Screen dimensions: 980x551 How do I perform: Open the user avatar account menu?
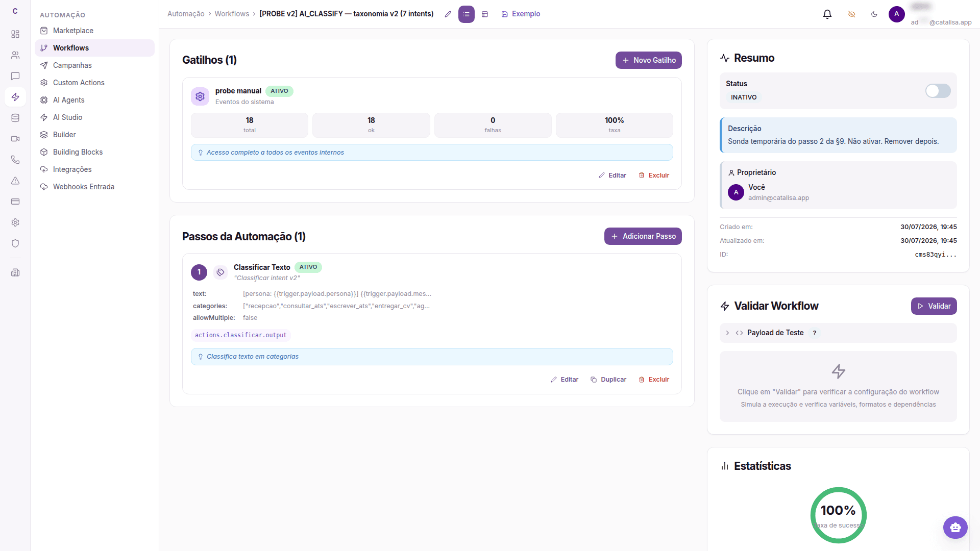pos(897,14)
